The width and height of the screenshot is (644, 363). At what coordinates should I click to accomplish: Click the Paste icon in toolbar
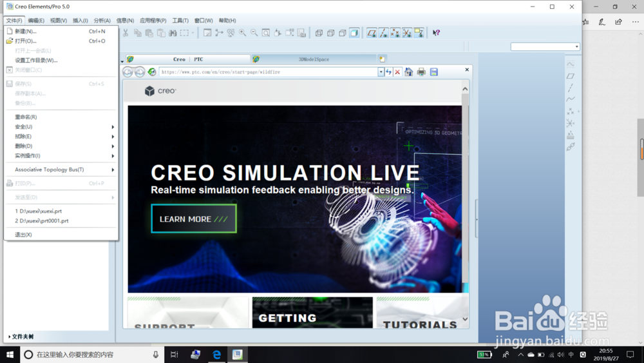tap(149, 33)
